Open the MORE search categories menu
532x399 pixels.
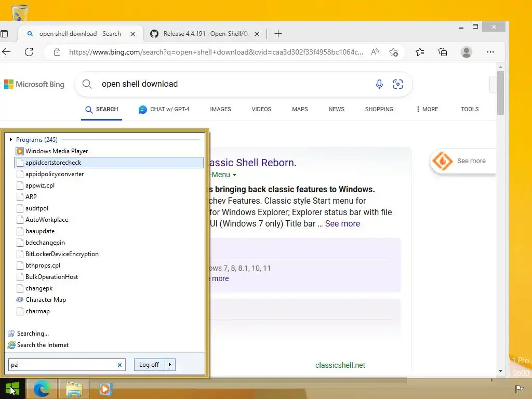427,109
